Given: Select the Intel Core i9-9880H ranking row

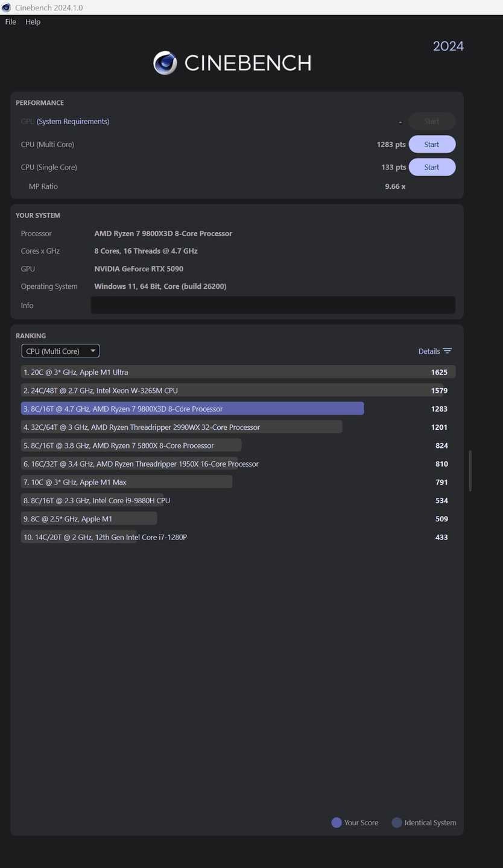Looking at the screenshot, I should (238, 500).
